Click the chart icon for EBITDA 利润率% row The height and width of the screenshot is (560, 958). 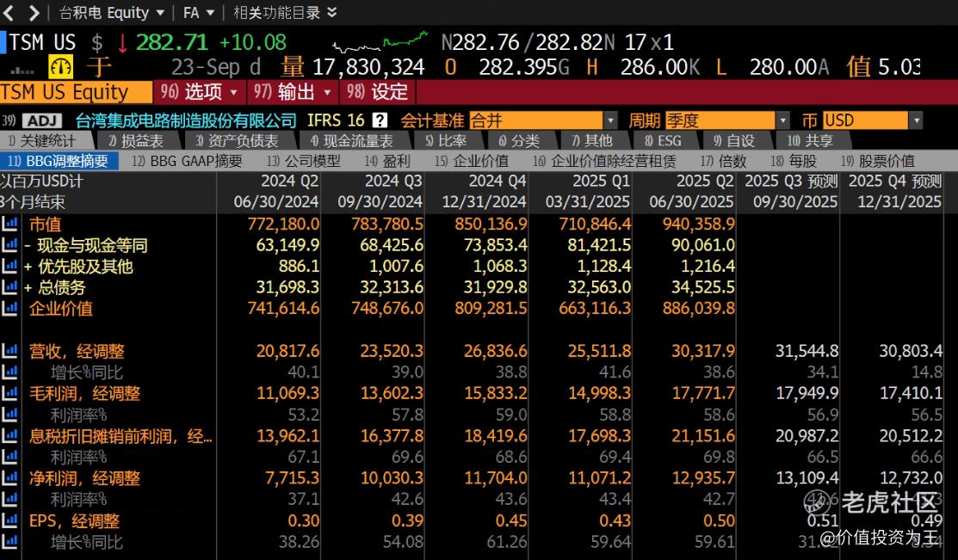tap(9, 457)
